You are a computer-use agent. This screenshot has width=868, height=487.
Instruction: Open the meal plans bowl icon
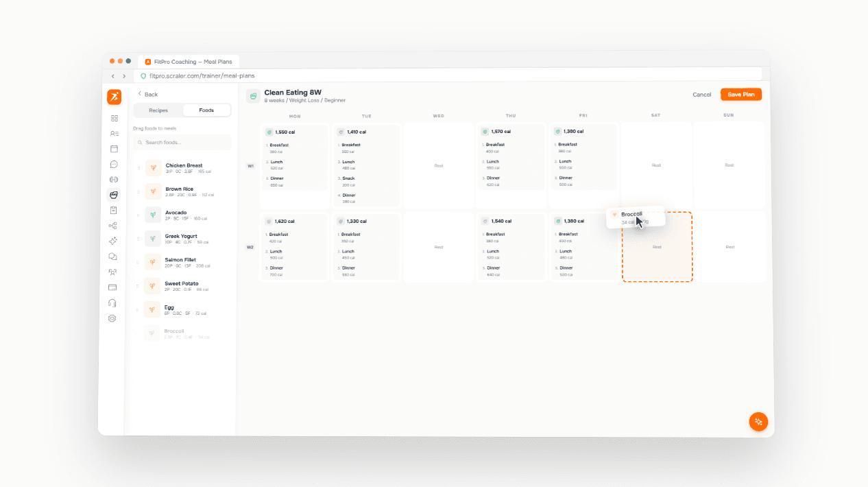[x=112, y=194]
